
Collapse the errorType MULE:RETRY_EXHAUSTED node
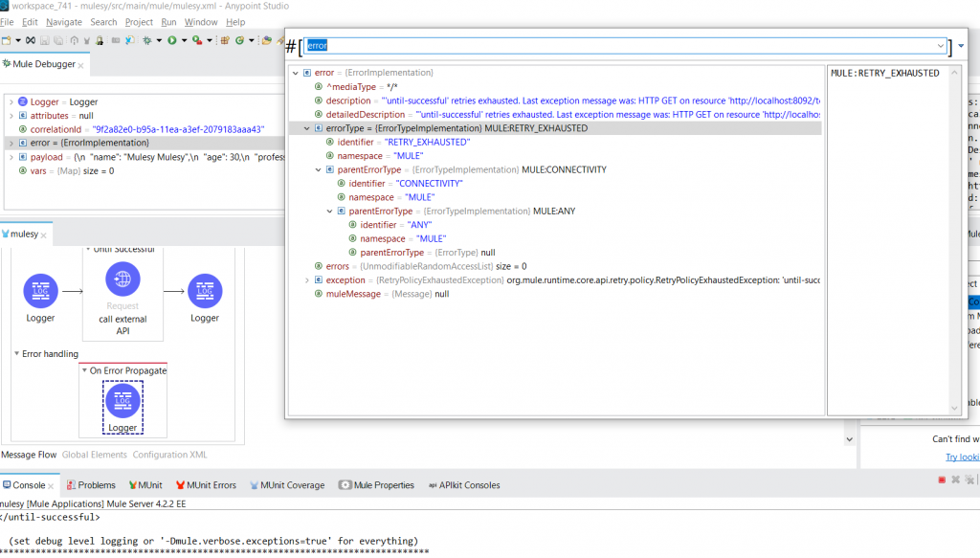point(306,127)
